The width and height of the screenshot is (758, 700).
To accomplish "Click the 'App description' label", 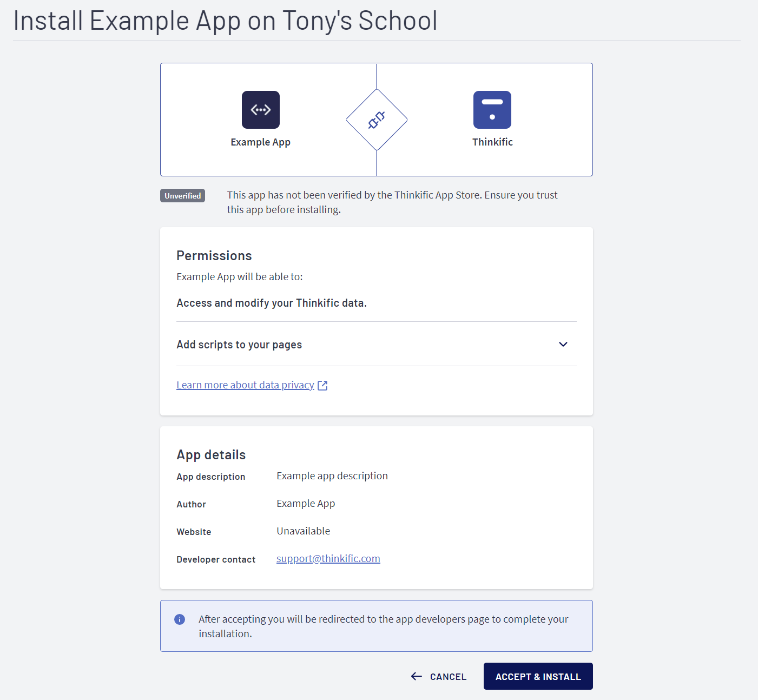I will pyautogui.click(x=211, y=477).
